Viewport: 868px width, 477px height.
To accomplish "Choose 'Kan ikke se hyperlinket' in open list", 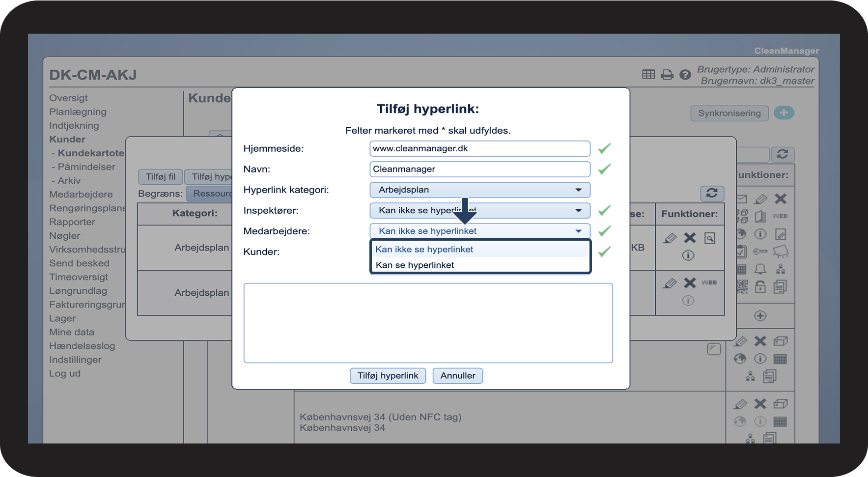I will click(480, 249).
